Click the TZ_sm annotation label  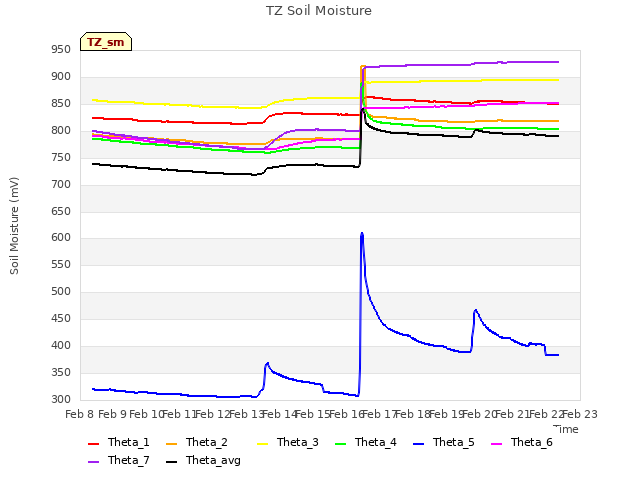tap(106, 42)
